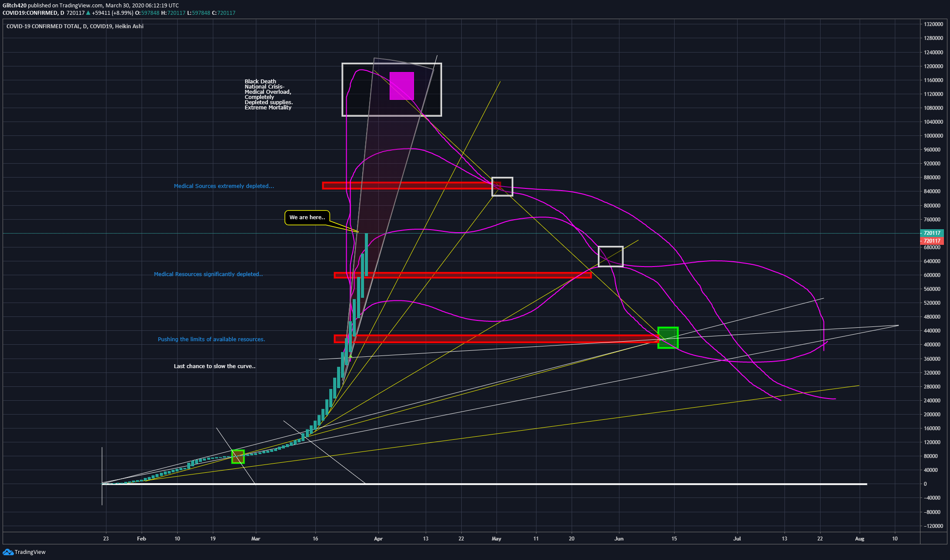950x560 pixels.
Task: Click the 0 price axis label
Action: click(x=925, y=484)
